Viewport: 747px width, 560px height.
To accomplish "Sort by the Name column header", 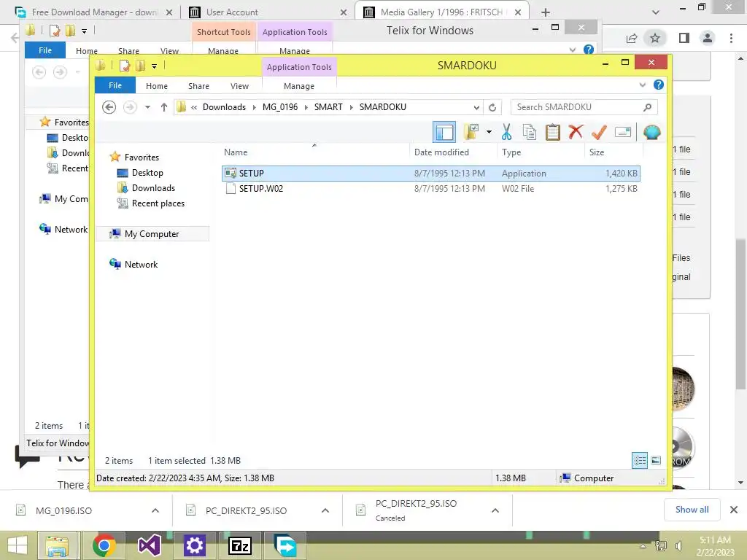I will 236,152.
